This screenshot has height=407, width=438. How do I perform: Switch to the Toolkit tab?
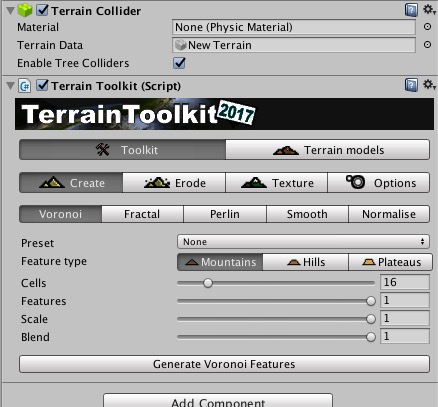point(122,150)
